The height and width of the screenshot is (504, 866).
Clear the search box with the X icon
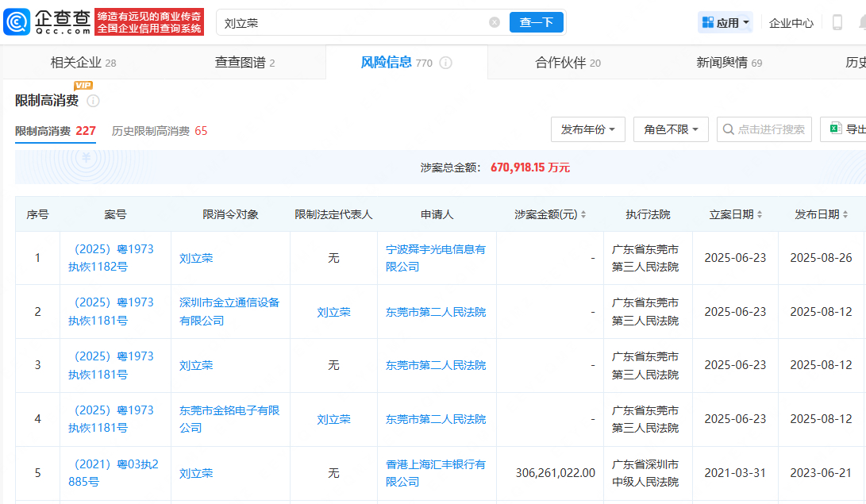(x=495, y=22)
